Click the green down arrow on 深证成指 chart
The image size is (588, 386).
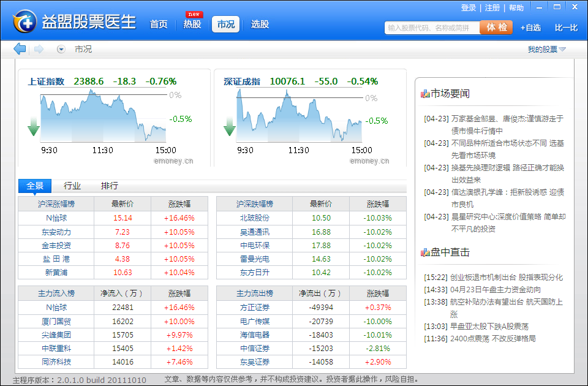[x=230, y=126]
